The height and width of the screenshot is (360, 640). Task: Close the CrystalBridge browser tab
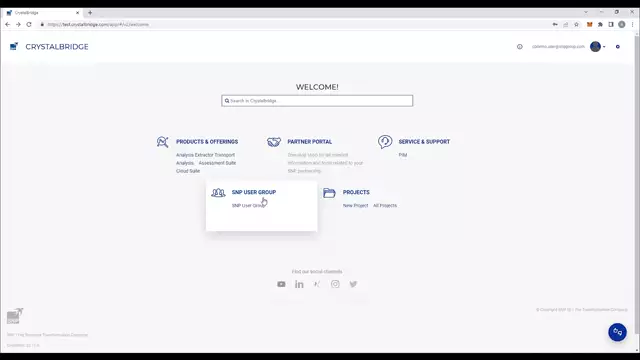78,13
